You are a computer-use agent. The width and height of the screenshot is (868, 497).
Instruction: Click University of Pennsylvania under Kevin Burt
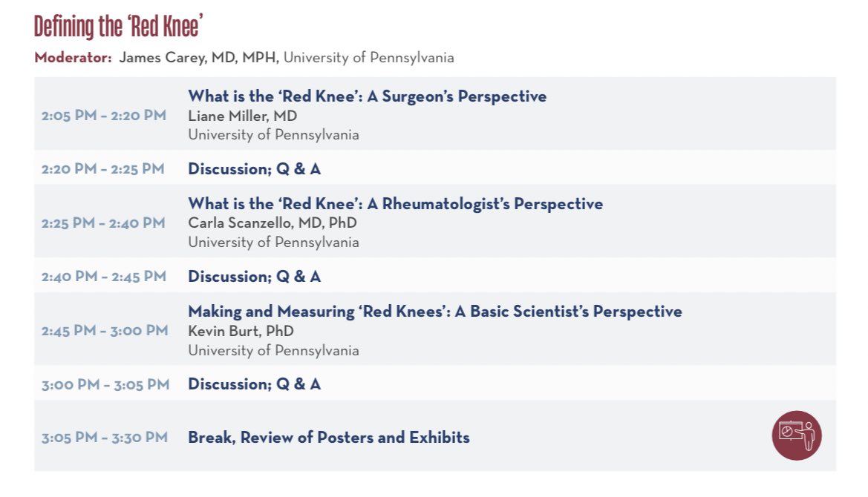[x=273, y=350]
